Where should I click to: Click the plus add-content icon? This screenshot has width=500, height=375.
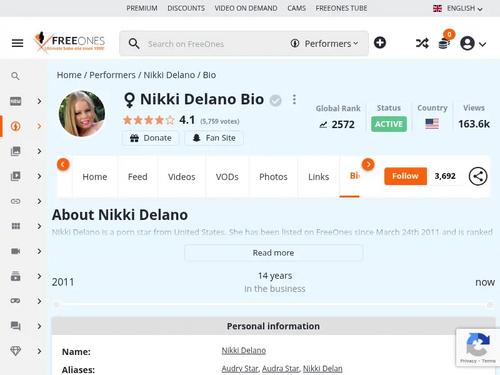(380, 43)
